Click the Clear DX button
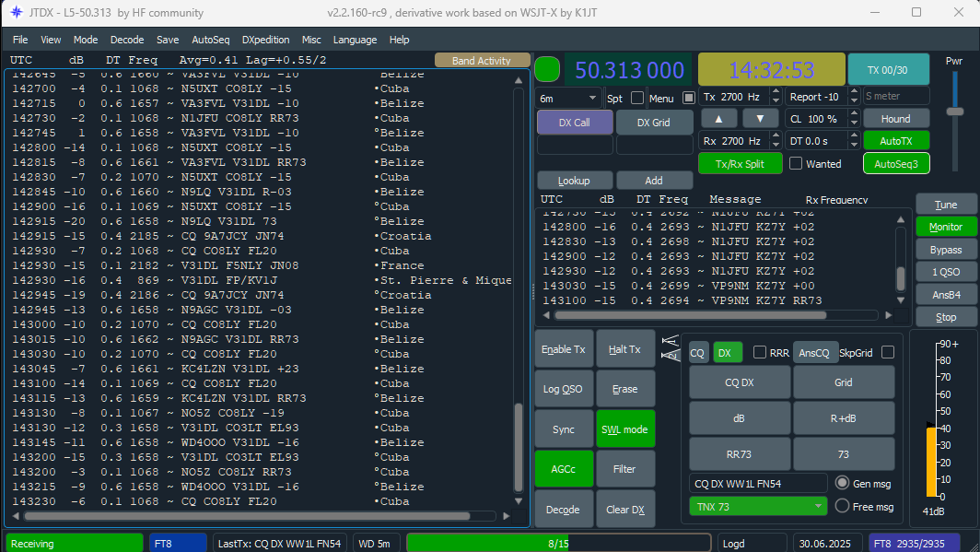980x552 pixels. click(x=624, y=509)
